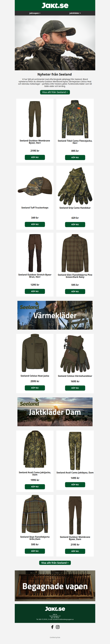The height and width of the screenshot is (644, 110).
Task: Open the Jaktkläder Dam banner
Action: pyautogui.click(x=55, y=412)
